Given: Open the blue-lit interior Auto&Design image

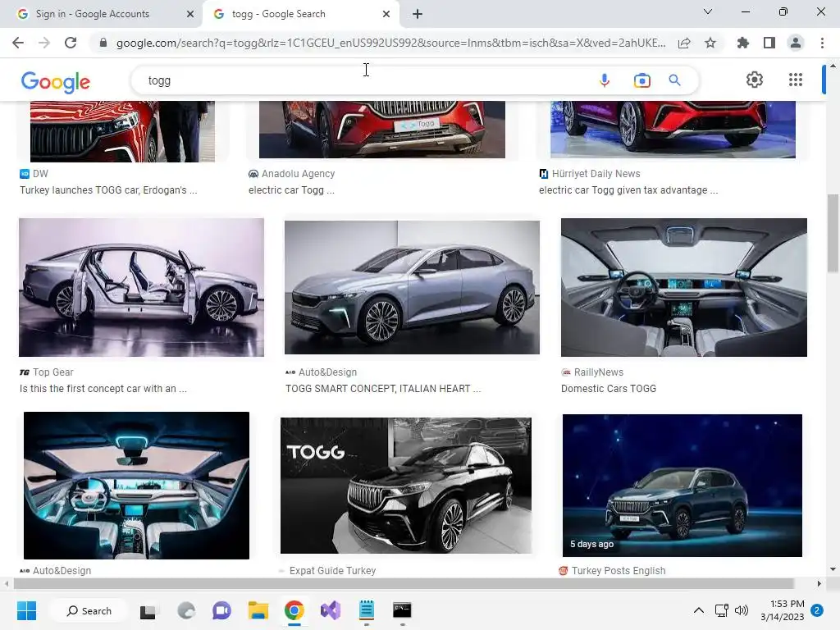Looking at the screenshot, I should pos(137,486).
